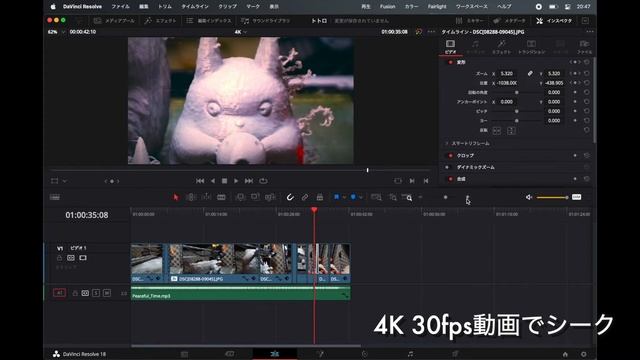Toggle the クロップ section enable switch
The height and width of the screenshot is (360, 640).
pyautogui.click(x=451, y=156)
